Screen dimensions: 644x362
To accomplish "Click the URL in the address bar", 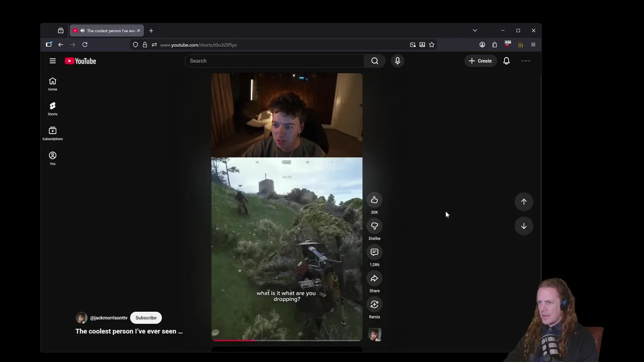I will [198, 45].
